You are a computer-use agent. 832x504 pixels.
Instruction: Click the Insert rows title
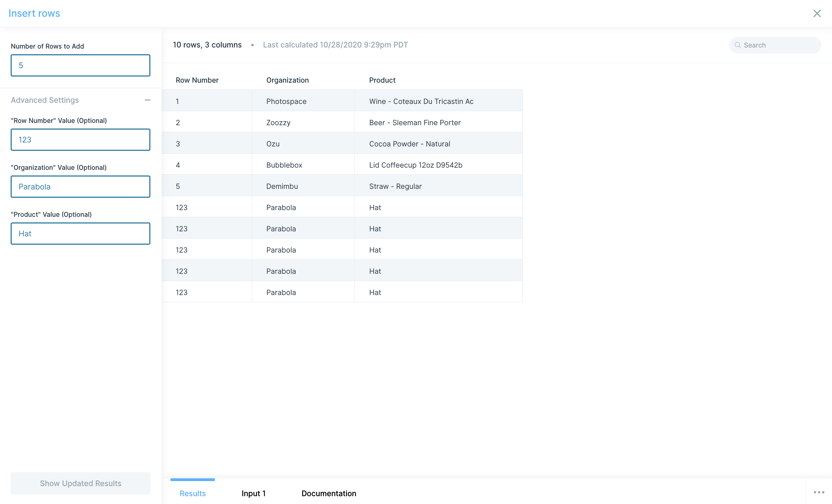tap(34, 13)
